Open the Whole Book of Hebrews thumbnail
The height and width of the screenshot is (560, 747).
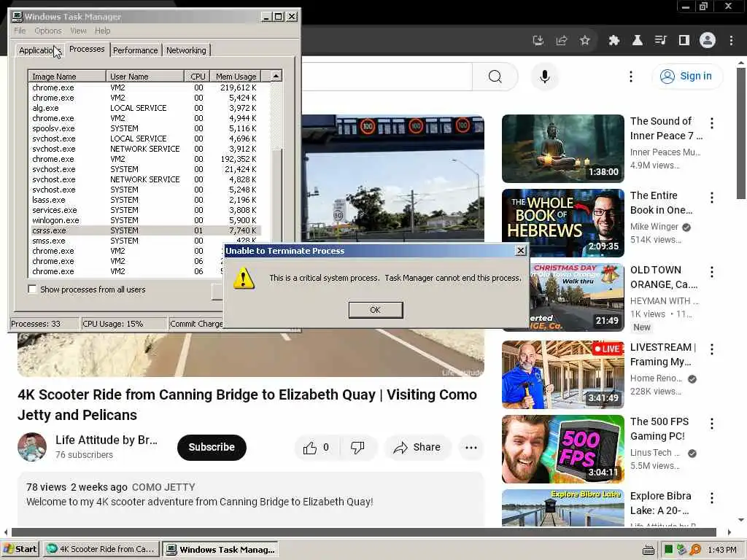click(562, 223)
